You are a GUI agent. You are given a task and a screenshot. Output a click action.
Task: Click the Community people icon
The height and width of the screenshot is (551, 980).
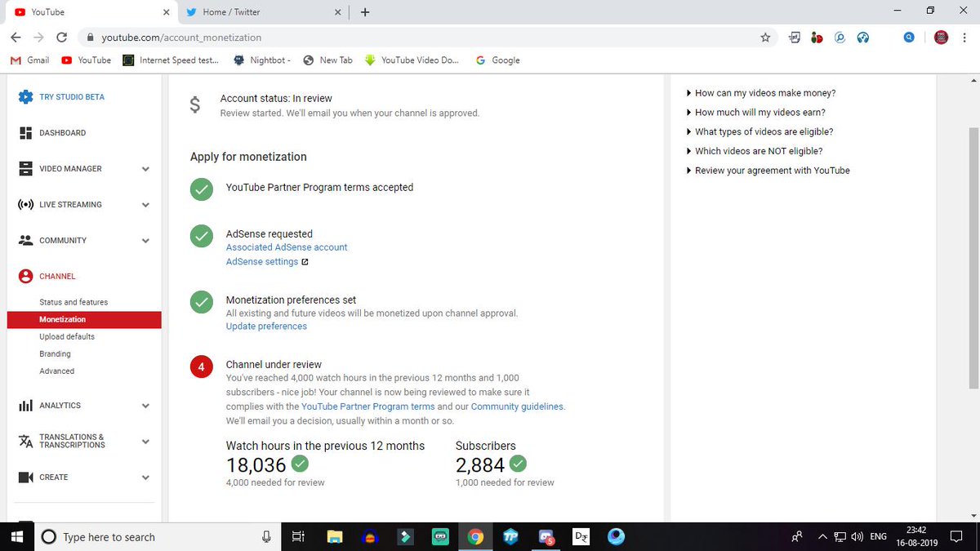(x=25, y=240)
